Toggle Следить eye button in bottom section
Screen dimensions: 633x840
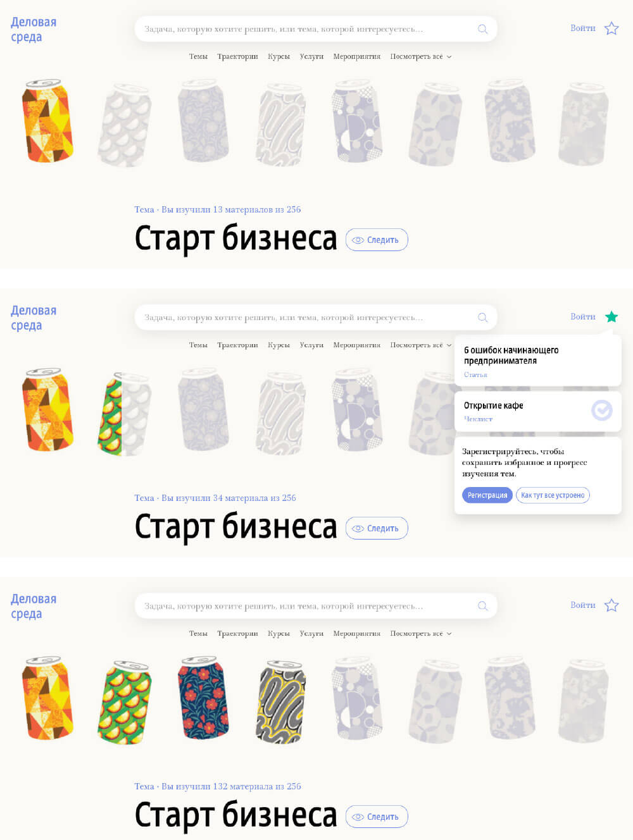coord(377,817)
